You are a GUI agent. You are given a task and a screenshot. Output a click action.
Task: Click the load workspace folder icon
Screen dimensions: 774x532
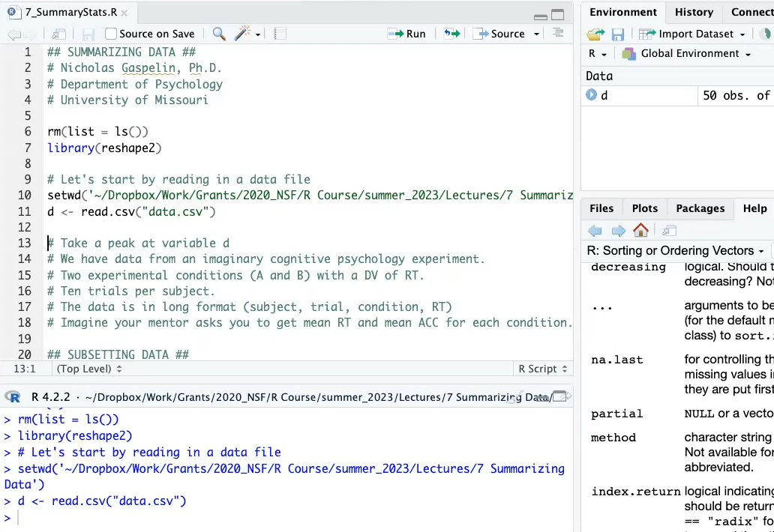(x=595, y=34)
